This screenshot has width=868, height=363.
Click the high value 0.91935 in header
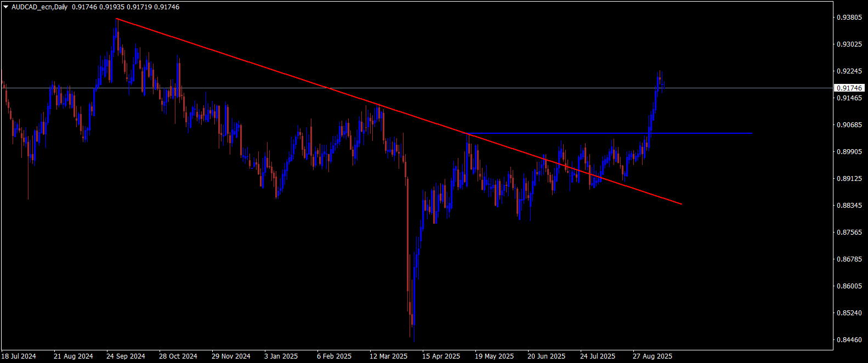(111, 7)
